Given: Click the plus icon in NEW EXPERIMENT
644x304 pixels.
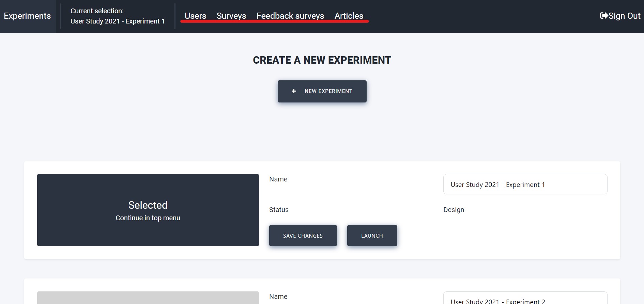Looking at the screenshot, I should pyautogui.click(x=294, y=91).
